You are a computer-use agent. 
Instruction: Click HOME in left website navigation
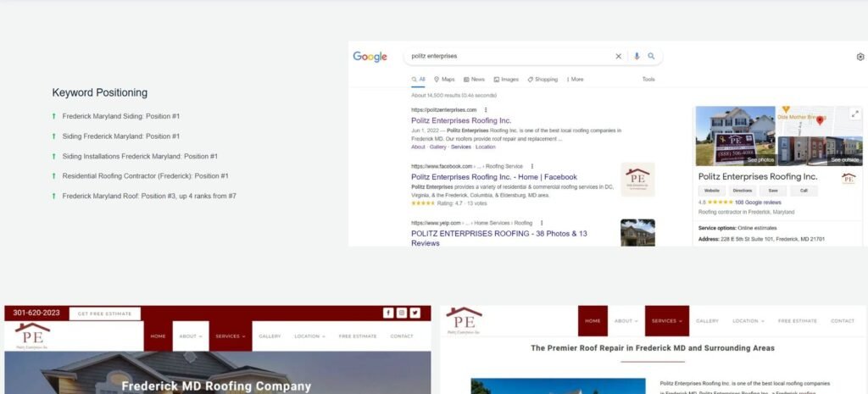[158, 336]
